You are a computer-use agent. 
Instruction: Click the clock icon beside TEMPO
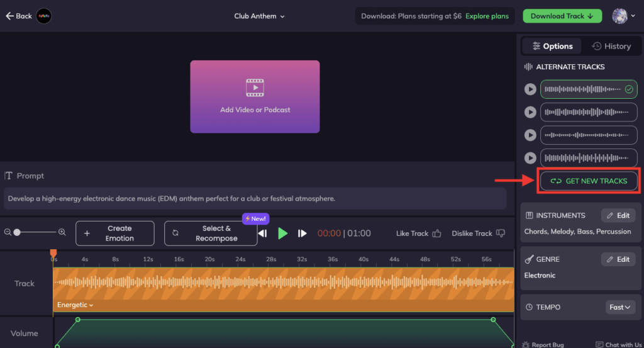[530, 307]
